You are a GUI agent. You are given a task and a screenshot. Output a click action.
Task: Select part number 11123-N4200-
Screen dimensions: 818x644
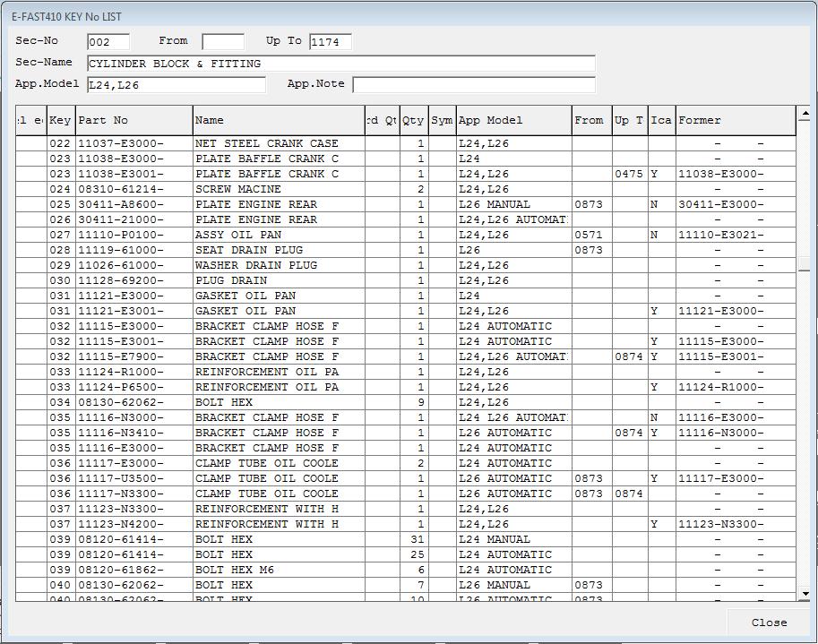pos(134,524)
